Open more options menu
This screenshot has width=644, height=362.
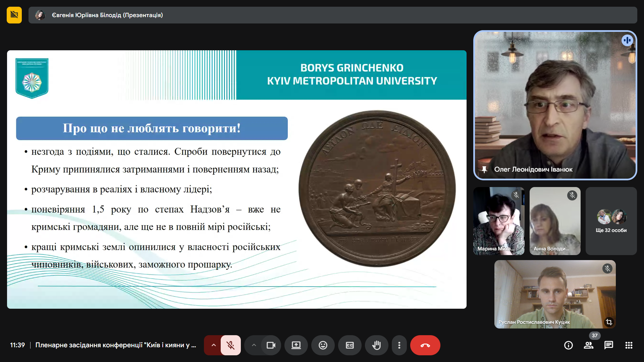tap(399, 345)
